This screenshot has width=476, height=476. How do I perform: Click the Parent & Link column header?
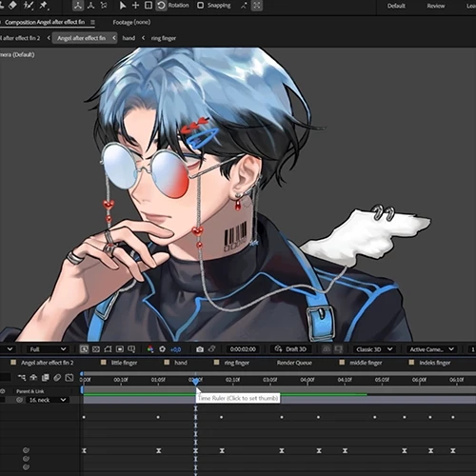(x=30, y=391)
